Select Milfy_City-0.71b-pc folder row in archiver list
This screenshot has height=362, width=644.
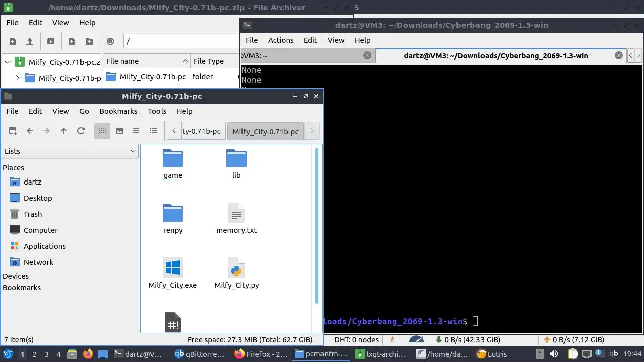171,77
